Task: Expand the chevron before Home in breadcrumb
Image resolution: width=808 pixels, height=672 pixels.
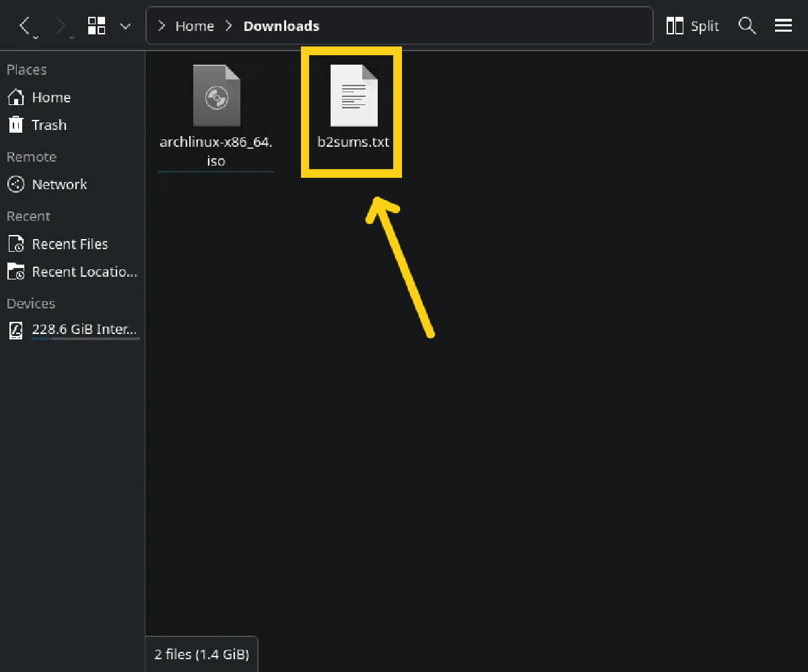Action: pos(162,26)
